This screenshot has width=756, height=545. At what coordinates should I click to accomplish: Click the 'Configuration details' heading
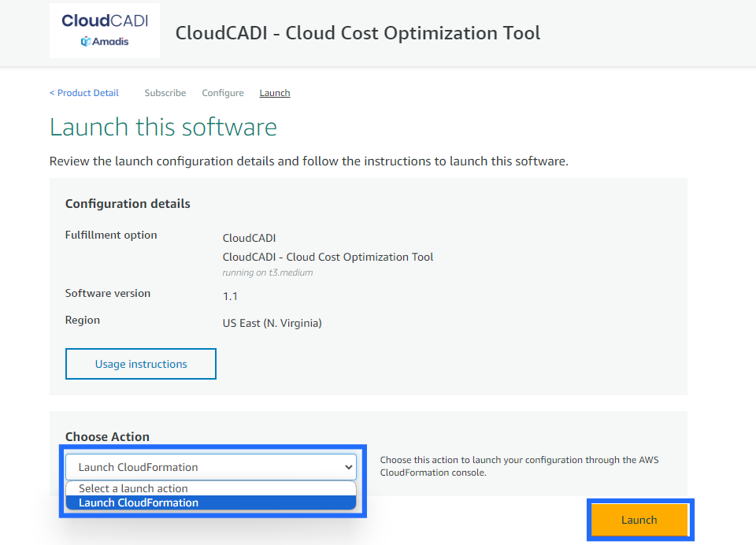coord(128,204)
